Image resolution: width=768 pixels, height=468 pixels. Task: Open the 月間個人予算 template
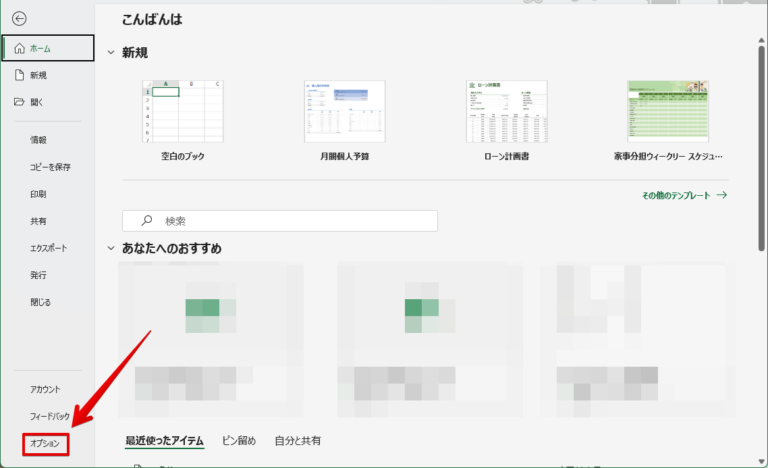[x=344, y=112]
